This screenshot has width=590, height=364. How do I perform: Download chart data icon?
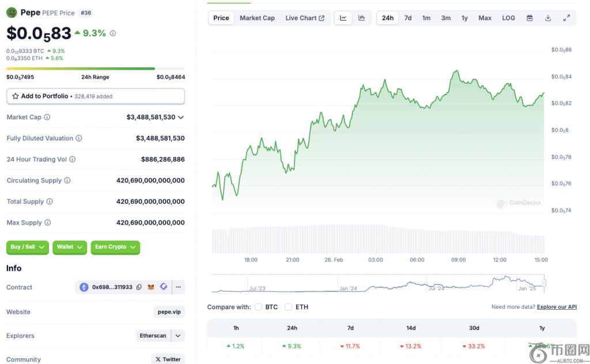pyautogui.click(x=548, y=18)
